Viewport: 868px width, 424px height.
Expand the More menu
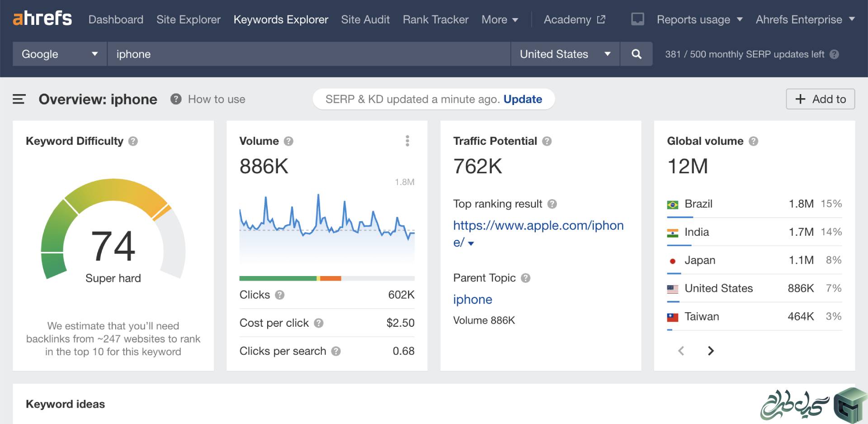point(500,19)
